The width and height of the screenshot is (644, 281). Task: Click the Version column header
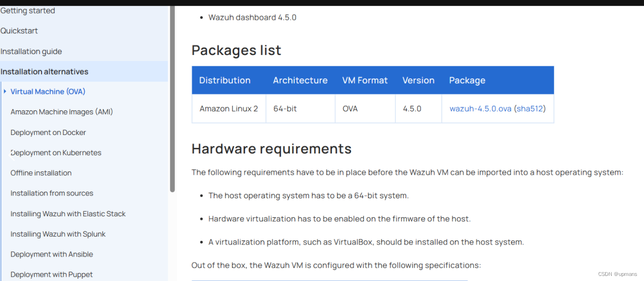[x=419, y=80]
